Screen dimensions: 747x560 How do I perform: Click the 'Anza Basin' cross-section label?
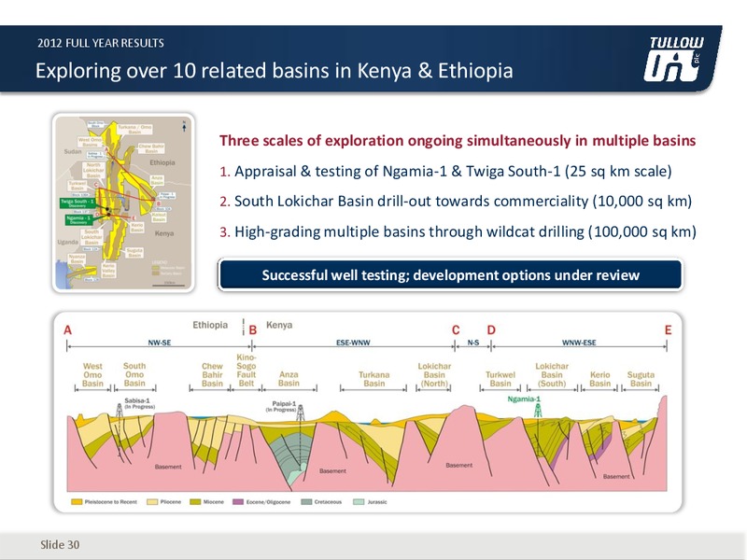click(289, 379)
